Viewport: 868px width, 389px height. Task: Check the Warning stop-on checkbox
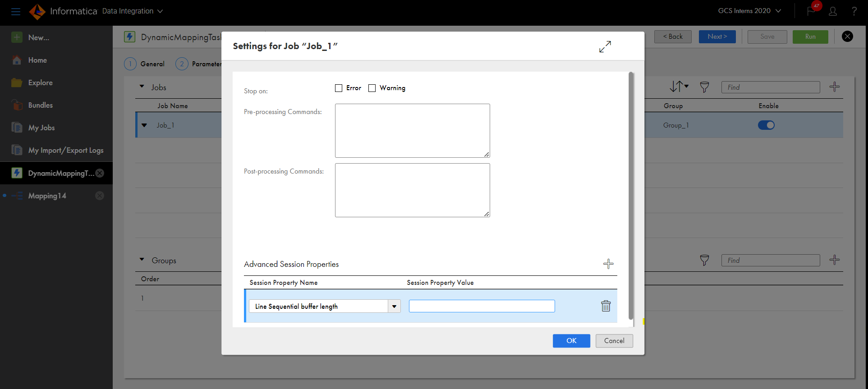click(372, 88)
